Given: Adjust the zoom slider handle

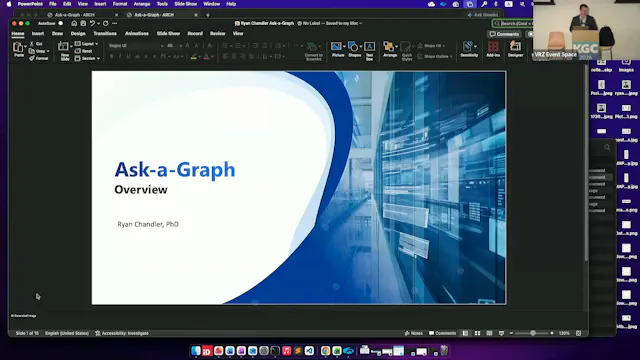Looking at the screenshot, I should (x=533, y=333).
